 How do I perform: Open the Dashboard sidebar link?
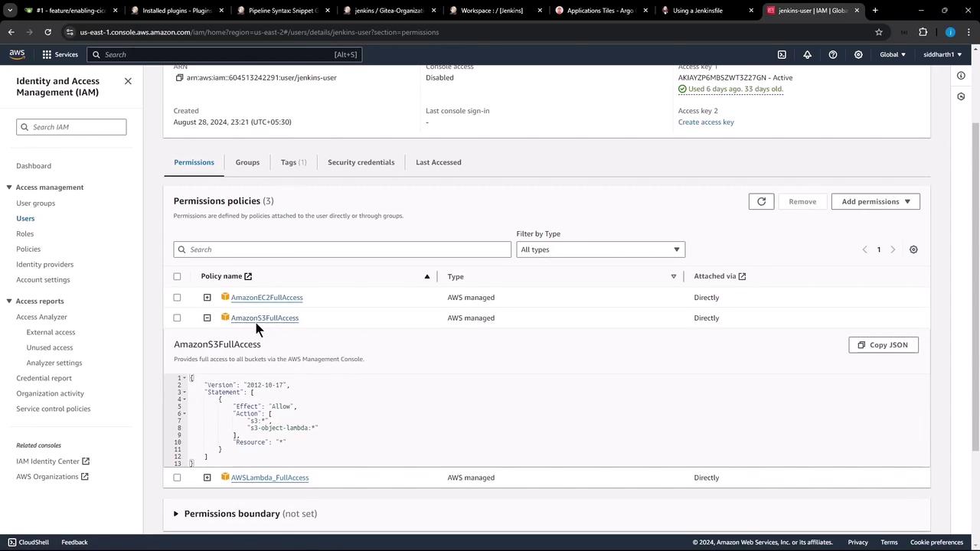(34, 165)
